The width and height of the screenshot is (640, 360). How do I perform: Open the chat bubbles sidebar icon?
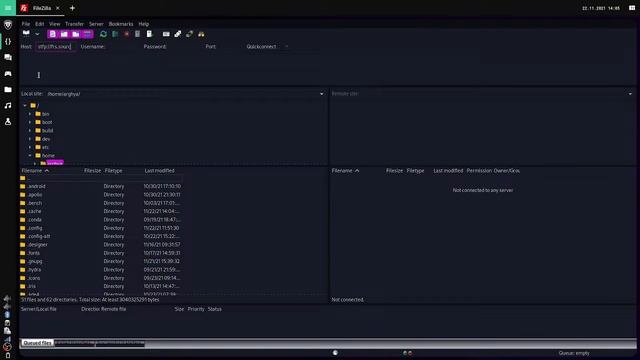(8, 58)
